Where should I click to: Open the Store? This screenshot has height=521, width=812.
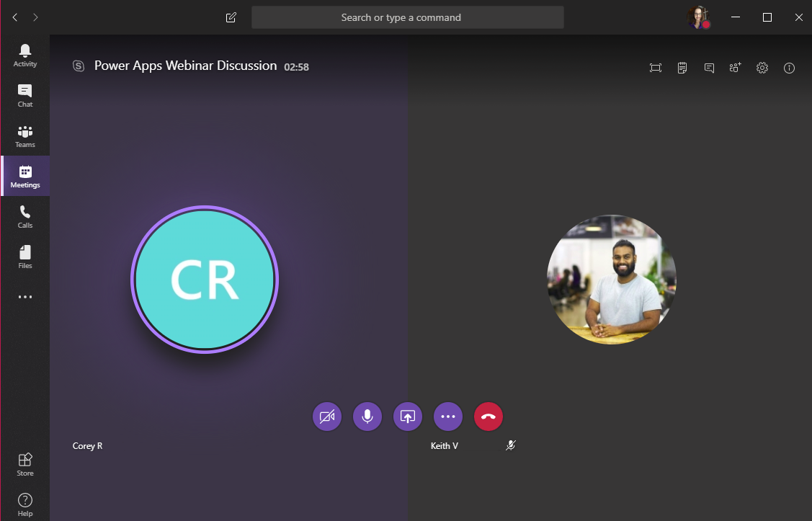(24, 465)
